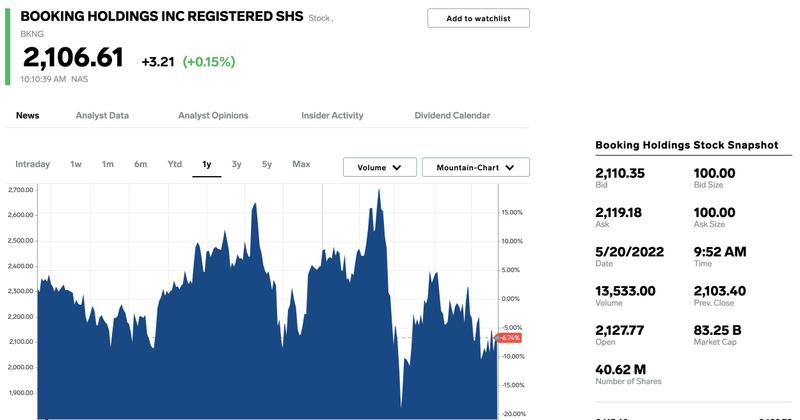Select 1y chart range
This screenshot has height=420, width=800.
tap(207, 164)
